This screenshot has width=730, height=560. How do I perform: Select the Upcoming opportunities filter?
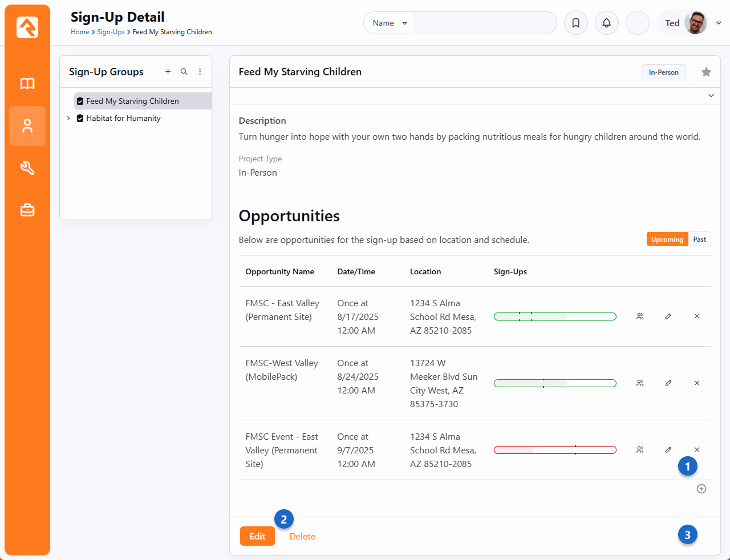(x=667, y=240)
